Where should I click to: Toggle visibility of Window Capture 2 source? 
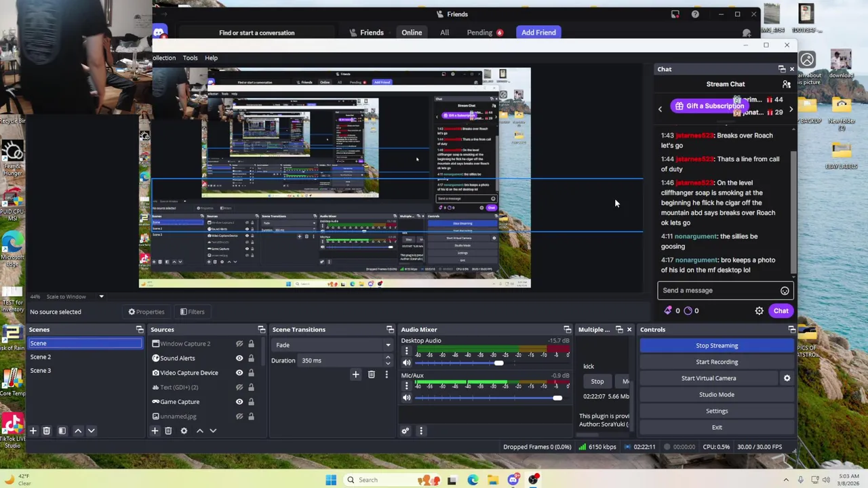pos(239,344)
